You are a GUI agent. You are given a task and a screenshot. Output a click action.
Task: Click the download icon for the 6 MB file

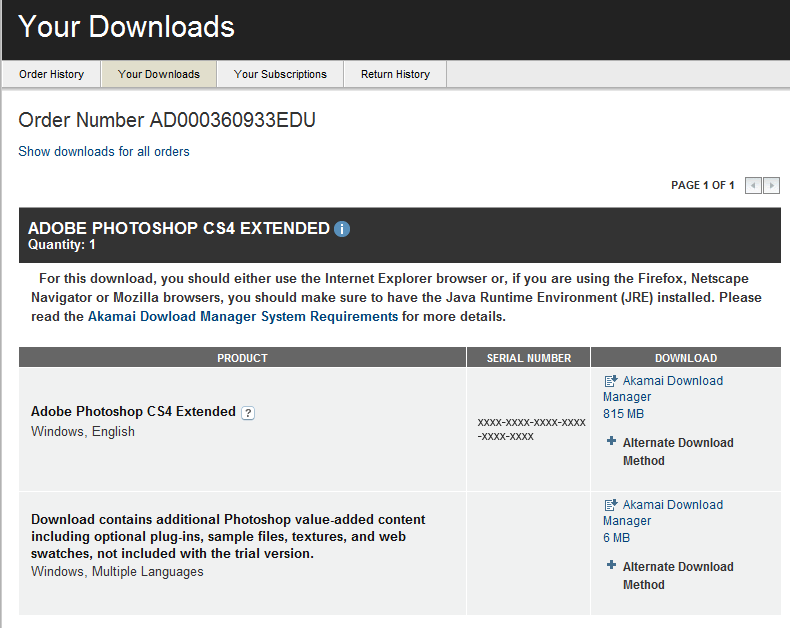pyautogui.click(x=611, y=505)
